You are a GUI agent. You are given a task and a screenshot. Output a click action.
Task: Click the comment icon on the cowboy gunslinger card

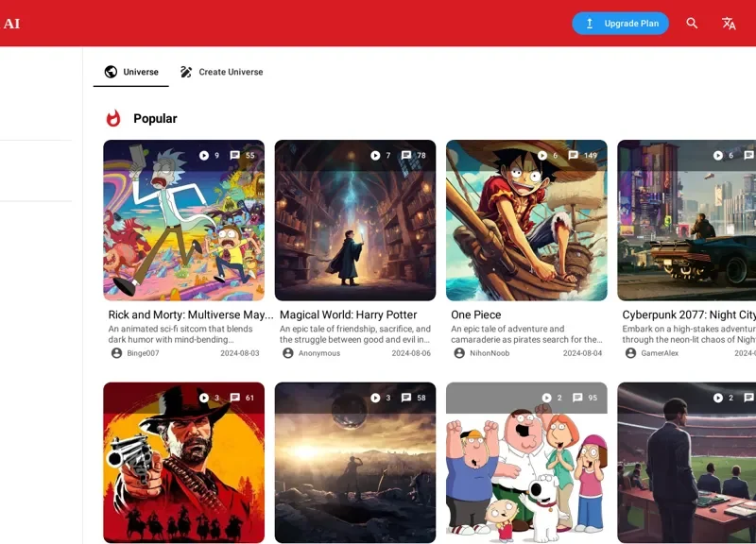pos(234,398)
